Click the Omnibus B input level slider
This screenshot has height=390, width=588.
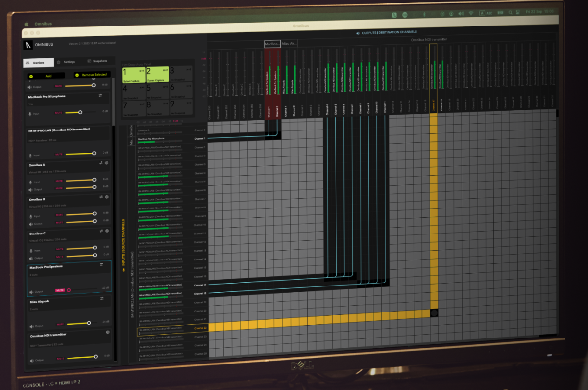(81, 214)
